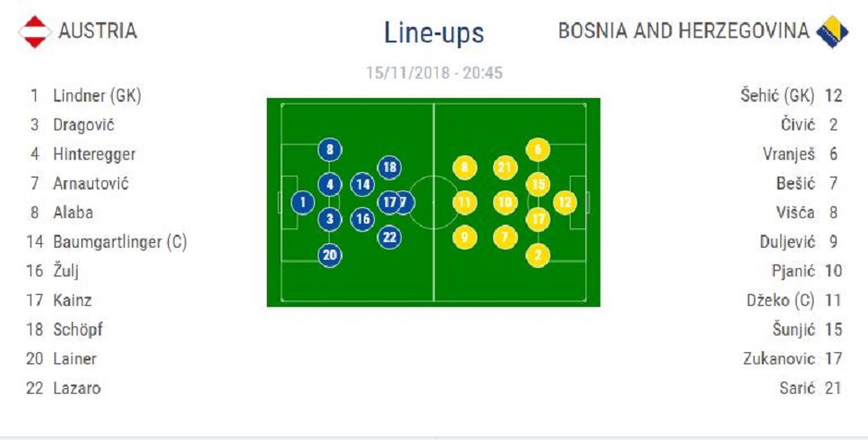Select yellow player marker number 9
The height and width of the screenshot is (440, 868).
pyautogui.click(x=465, y=237)
